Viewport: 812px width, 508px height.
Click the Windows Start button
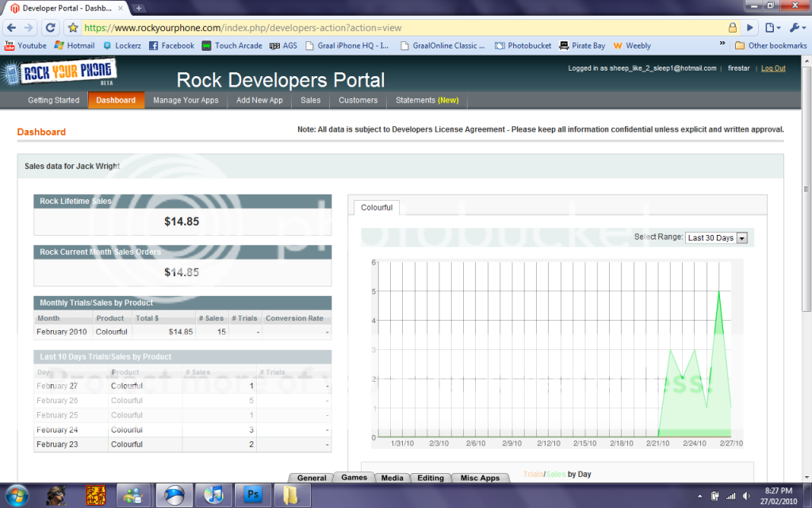tap(16, 495)
